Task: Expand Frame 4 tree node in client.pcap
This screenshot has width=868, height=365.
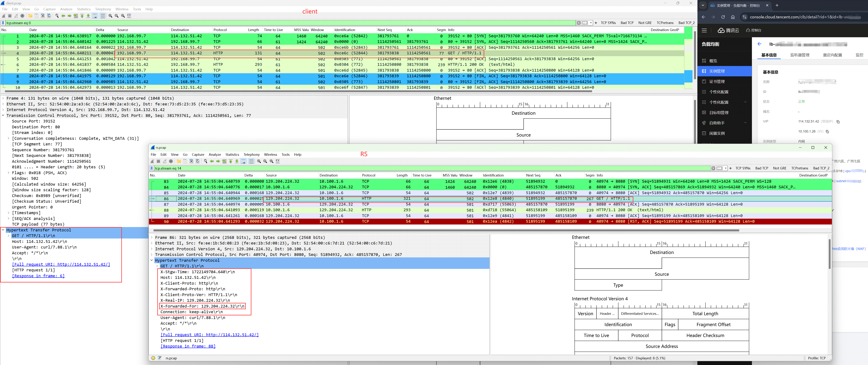Action: pos(3,99)
